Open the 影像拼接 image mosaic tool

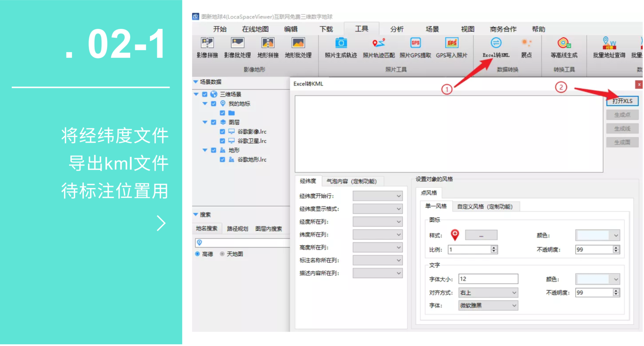[x=207, y=48]
